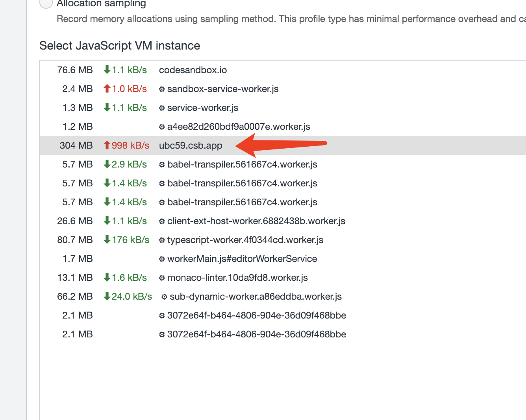526x420 pixels.
Task: Click the gear icon for a4ee82d260bdf9a0007e.worker.js
Action: click(161, 127)
